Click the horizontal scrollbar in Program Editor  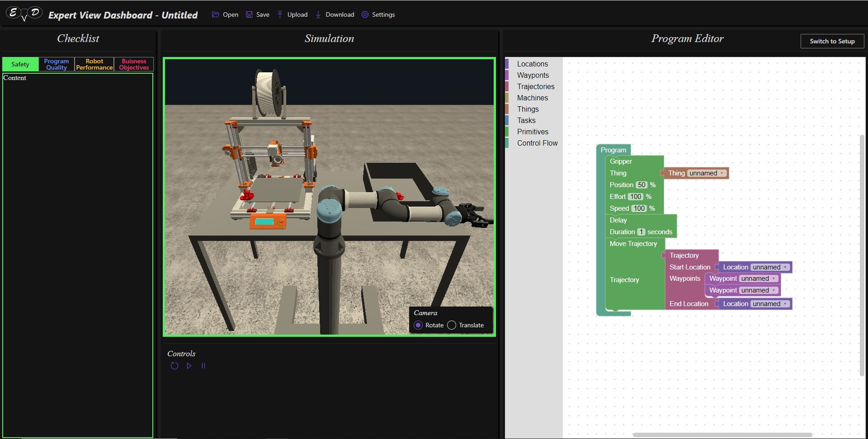[x=722, y=435]
